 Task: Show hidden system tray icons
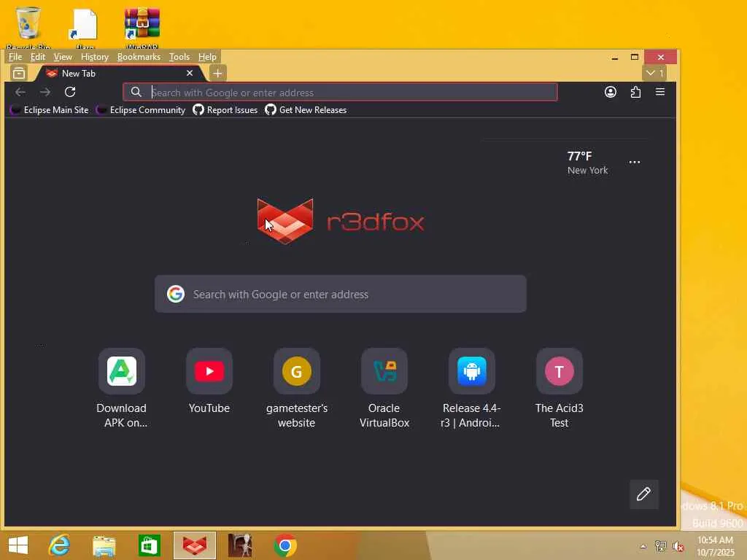point(643,546)
